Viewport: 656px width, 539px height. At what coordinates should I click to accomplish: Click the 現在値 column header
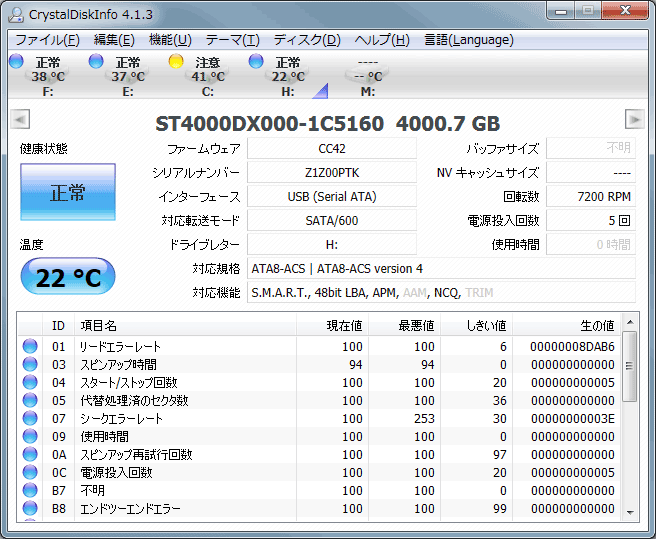[332, 325]
